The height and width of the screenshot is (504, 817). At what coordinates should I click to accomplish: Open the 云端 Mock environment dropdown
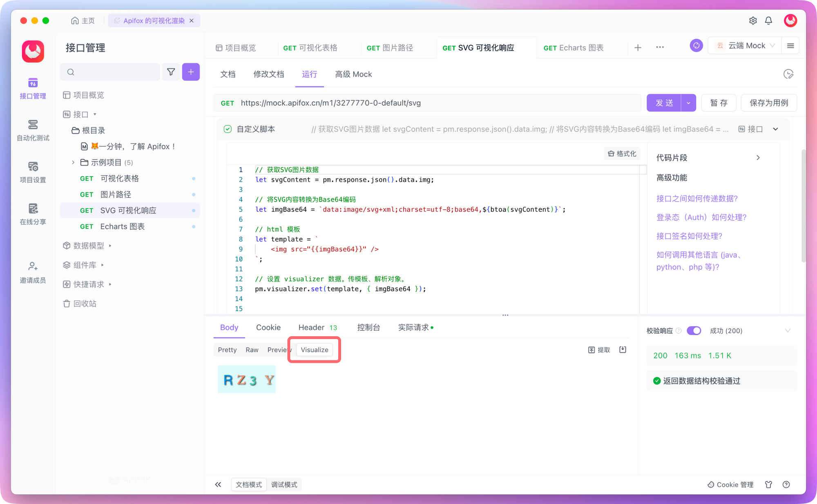pos(745,46)
